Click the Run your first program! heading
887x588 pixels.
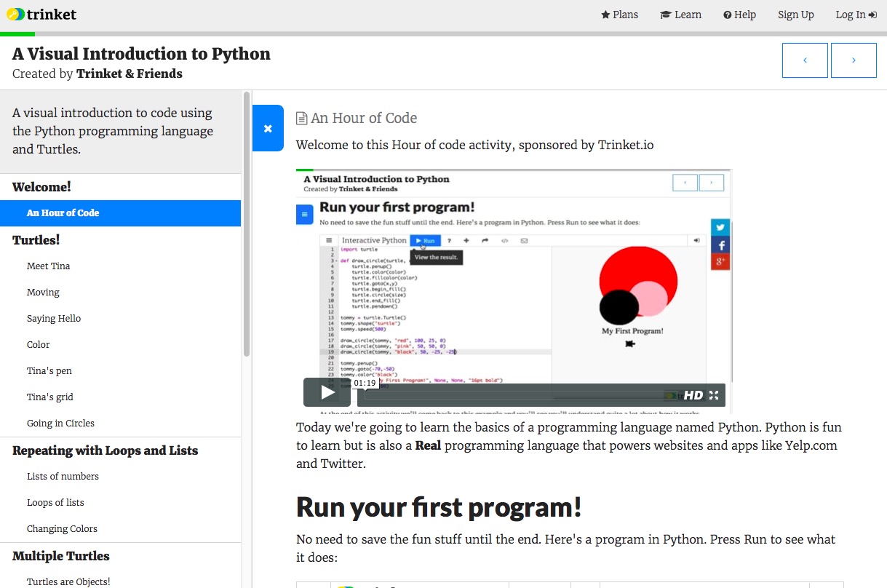click(x=439, y=507)
